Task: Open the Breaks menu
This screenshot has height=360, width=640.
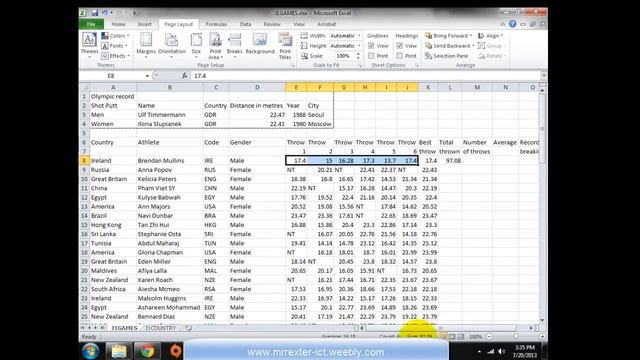Action: 234,45
